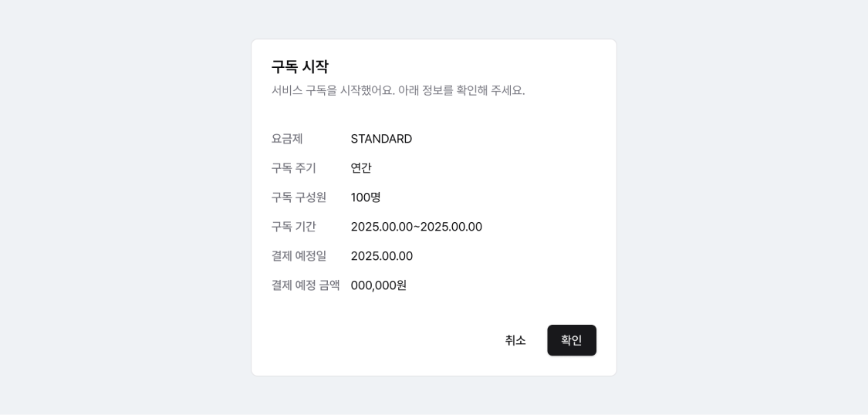Click the tilde between the period dates
868x415 pixels.
(x=417, y=227)
